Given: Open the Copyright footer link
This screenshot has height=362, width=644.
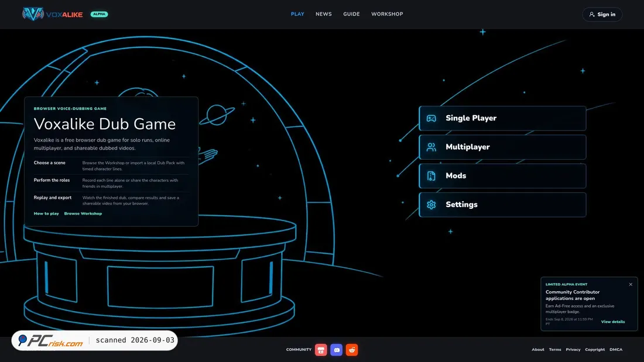Looking at the screenshot, I should click(595, 350).
